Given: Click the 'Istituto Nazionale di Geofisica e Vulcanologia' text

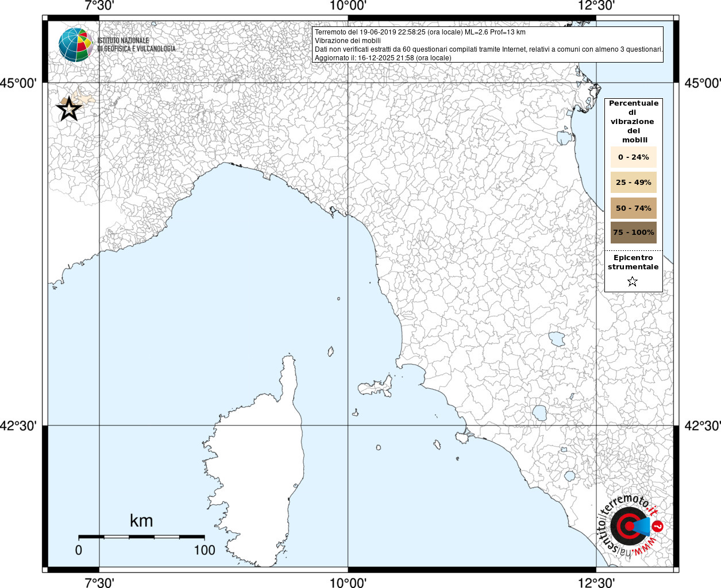Looking at the screenshot, I should click(x=136, y=45).
